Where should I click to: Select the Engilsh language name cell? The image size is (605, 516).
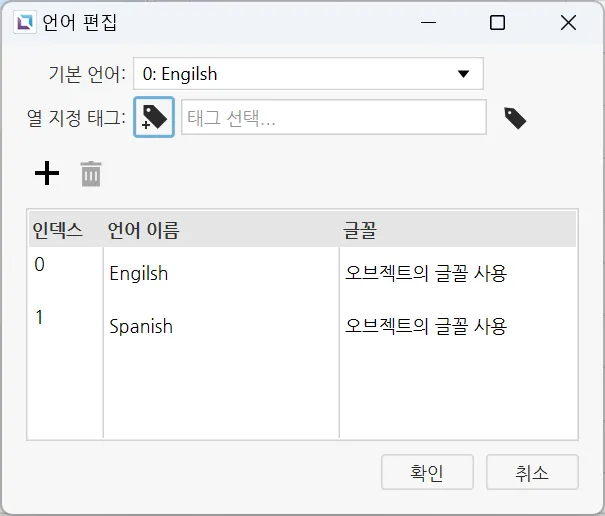pos(139,273)
